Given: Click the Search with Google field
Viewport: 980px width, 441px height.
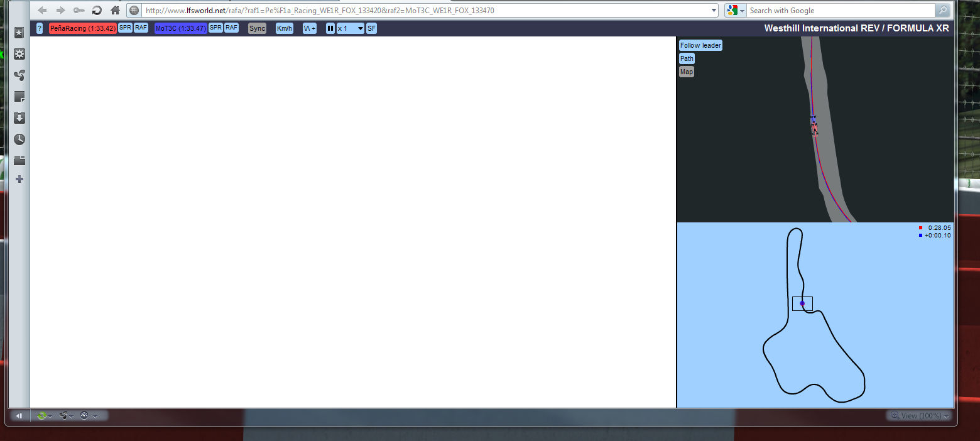Looking at the screenshot, I should [x=841, y=10].
